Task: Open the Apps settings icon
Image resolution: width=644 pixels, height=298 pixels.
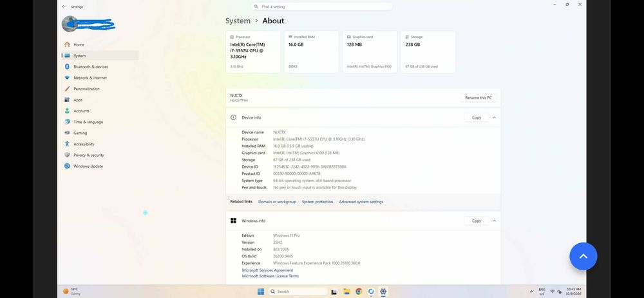Action: 67,100
